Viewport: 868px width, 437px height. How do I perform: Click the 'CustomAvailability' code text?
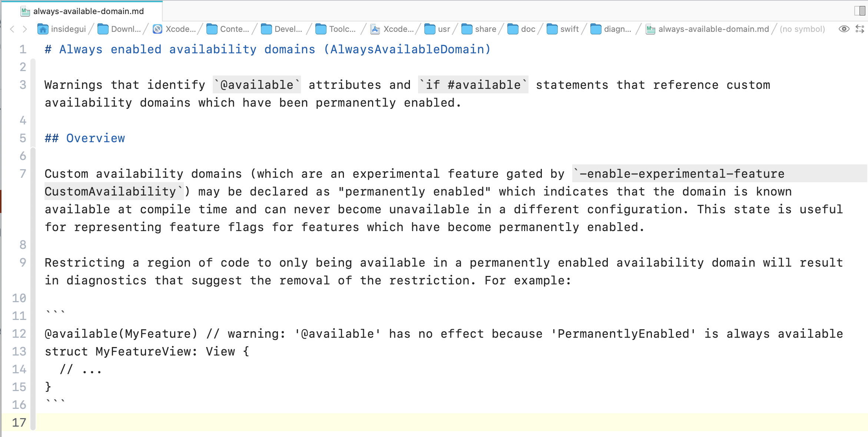[x=110, y=191]
